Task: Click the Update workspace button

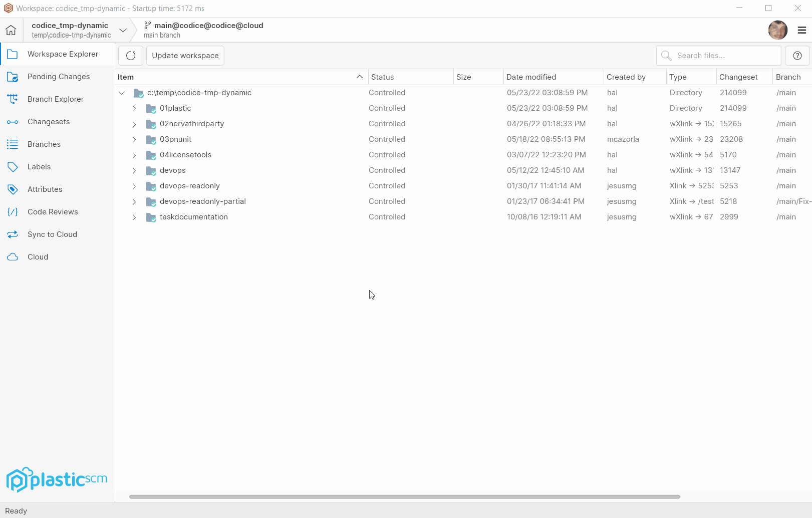Action: (185, 55)
